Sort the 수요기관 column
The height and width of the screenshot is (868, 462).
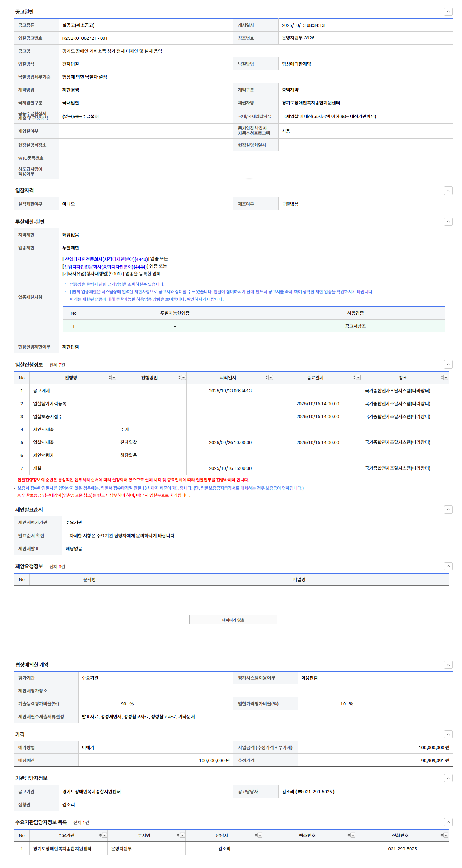pos(101,835)
